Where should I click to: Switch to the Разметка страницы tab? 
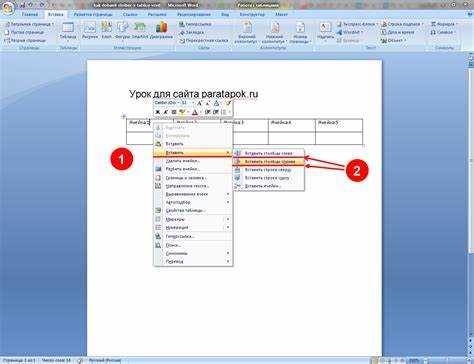pyautogui.click(x=93, y=14)
